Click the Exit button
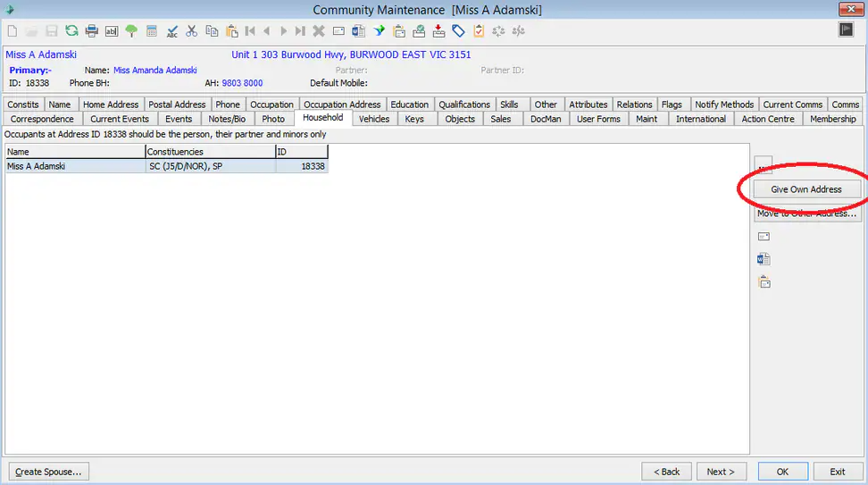 [838, 472]
